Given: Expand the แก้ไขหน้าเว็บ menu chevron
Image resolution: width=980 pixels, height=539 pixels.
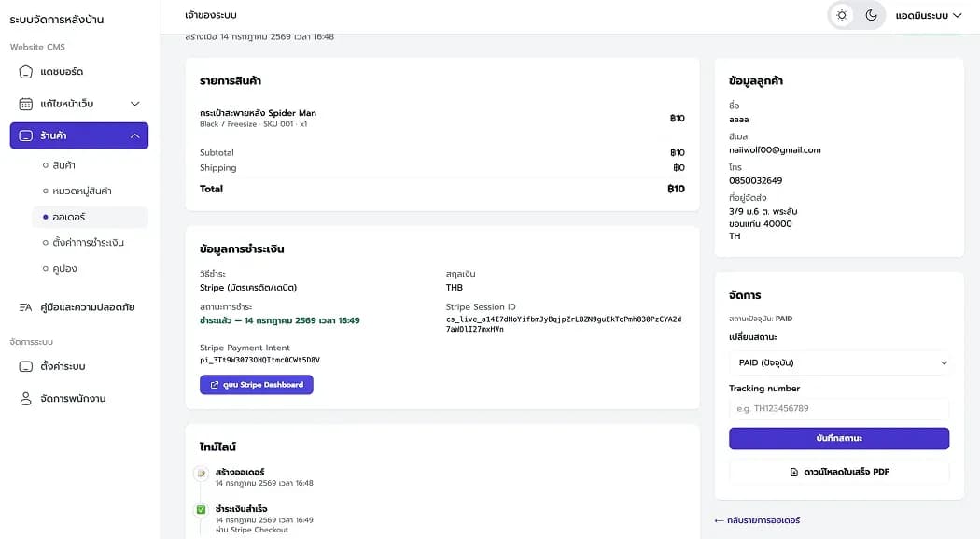Looking at the screenshot, I should [135, 104].
